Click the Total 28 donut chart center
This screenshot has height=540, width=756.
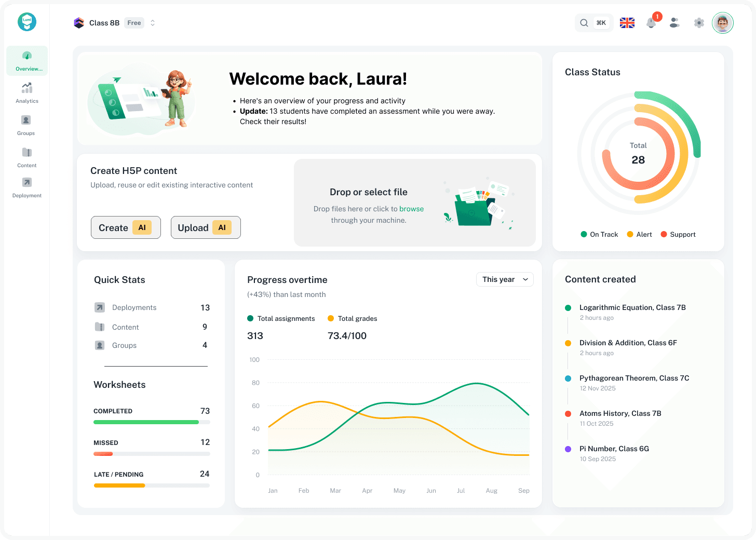pyautogui.click(x=638, y=154)
